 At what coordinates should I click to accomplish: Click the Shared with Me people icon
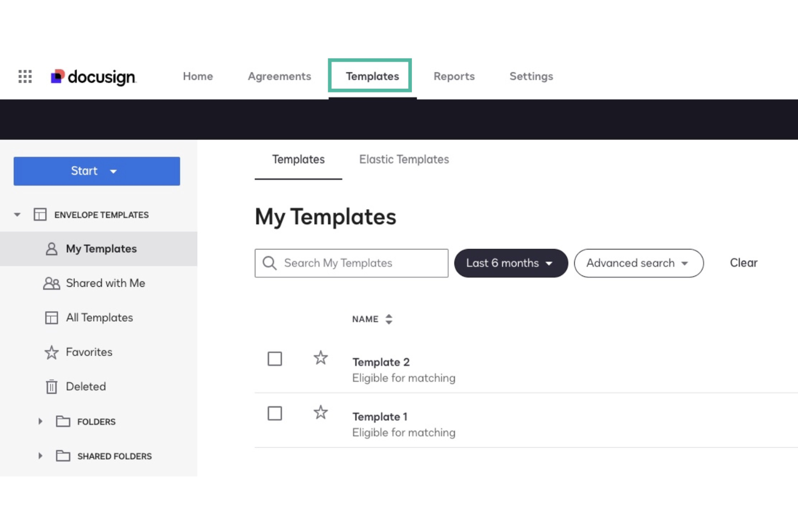(x=51, y=284)
